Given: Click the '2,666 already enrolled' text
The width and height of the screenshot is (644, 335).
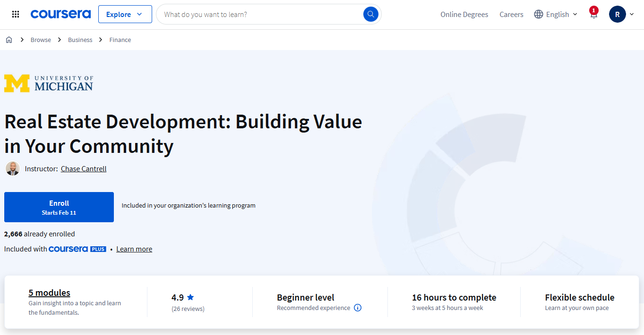Looking at the screenshot, I should [40, 234].
